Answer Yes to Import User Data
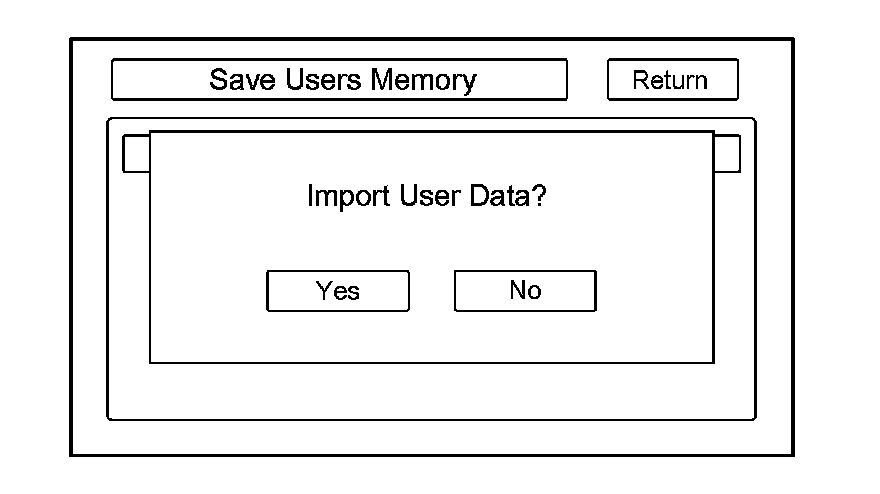Viewport: 880px width, 494px height. [337, 291]
